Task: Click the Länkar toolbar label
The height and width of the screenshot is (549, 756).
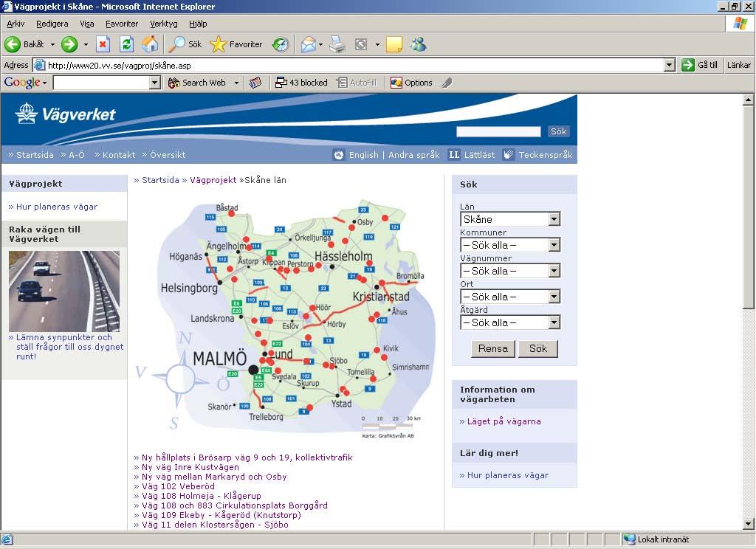Action: coord(738,65)
